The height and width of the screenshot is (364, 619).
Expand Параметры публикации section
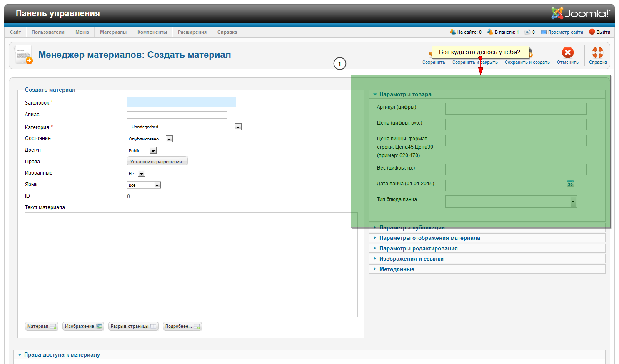(412, 228)
